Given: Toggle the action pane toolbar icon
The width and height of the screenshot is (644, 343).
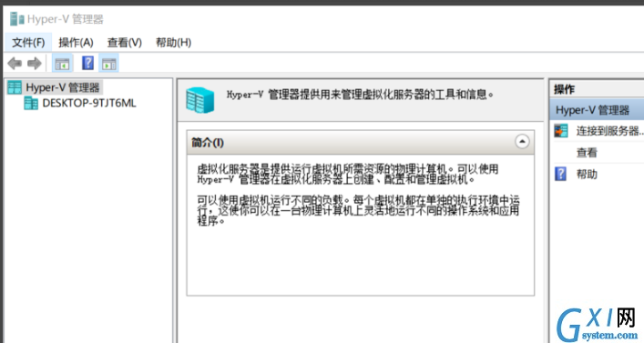Looking at the screenshot, I should pos(108,64).
